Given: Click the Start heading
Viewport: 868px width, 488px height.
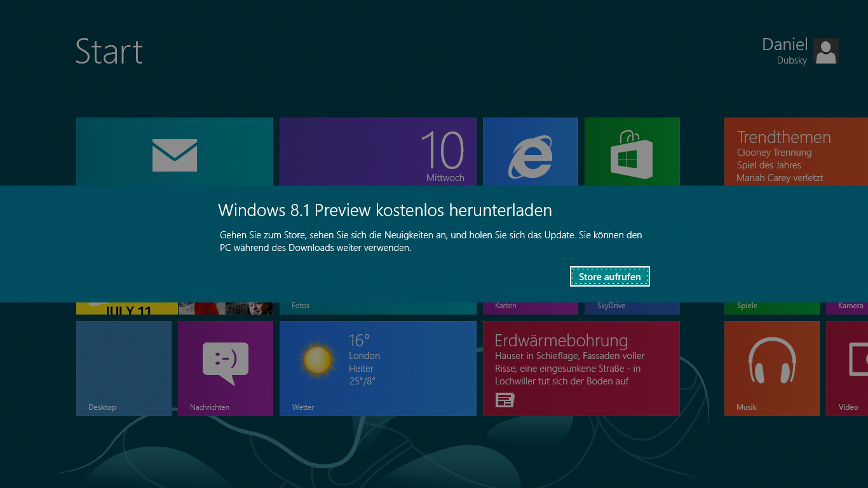Looking at the screenshot, I should click(109, 51).
